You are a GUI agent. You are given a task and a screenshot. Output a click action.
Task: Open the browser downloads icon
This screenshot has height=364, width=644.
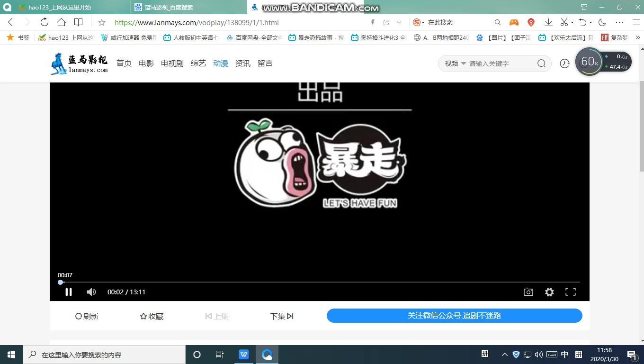(548, 22)
